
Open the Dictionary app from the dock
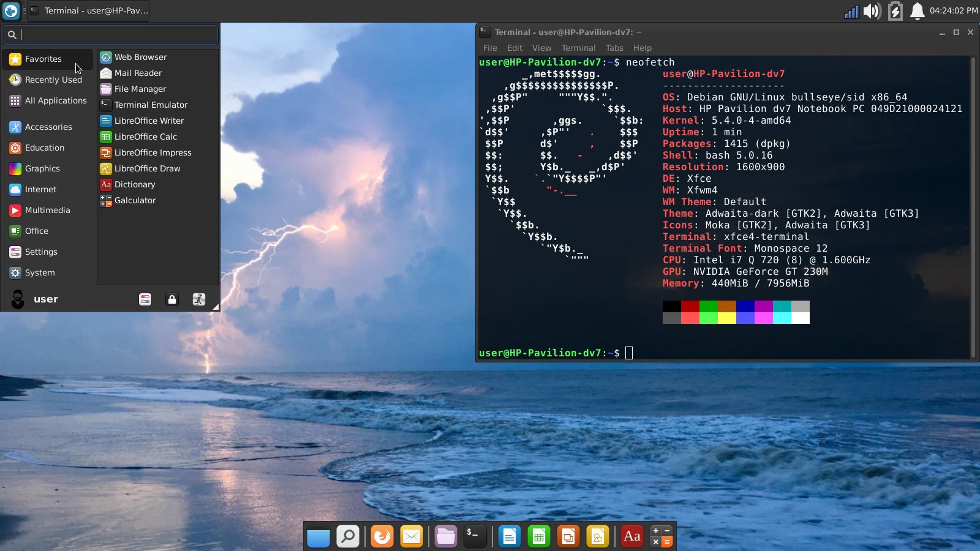tap(631, 536)
